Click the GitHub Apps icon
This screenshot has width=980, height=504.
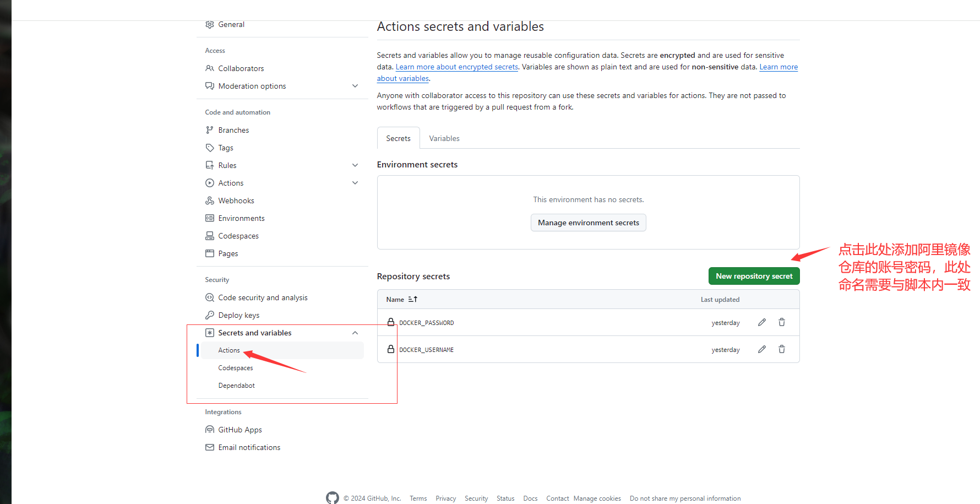pos(210,430)
